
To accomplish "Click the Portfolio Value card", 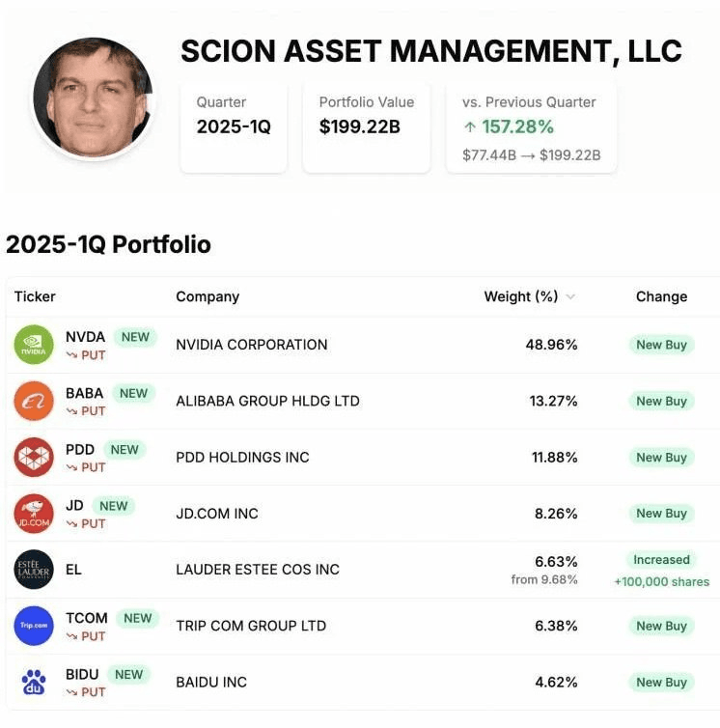I will [366, 127].
